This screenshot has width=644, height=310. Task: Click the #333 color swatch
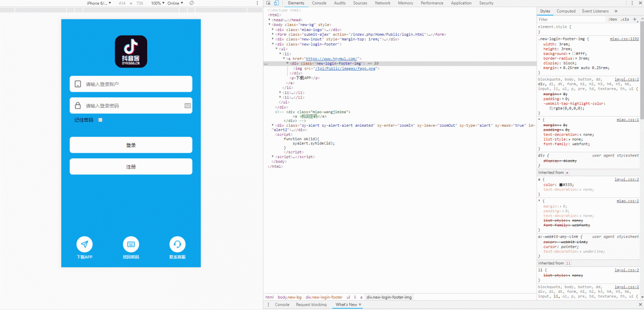click(x=561, y=185)
